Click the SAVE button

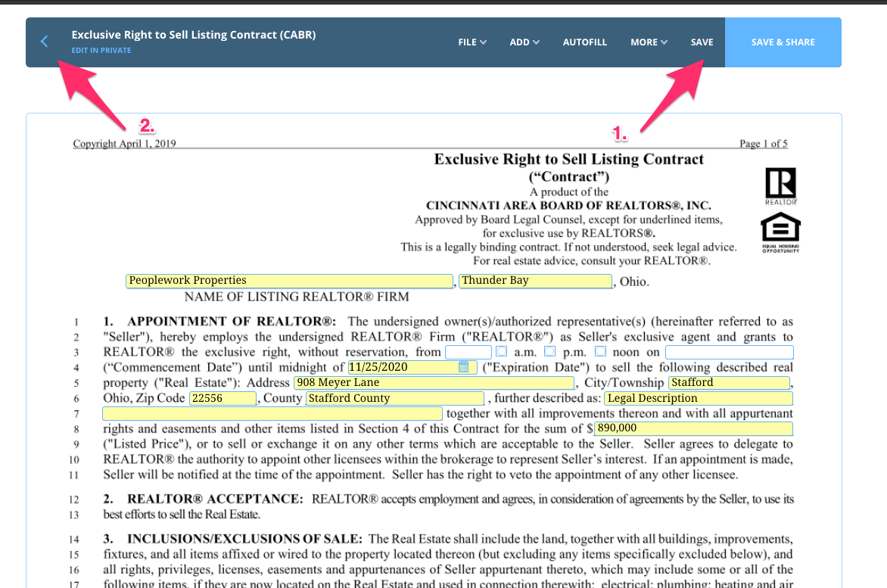(x=702, y=42)
